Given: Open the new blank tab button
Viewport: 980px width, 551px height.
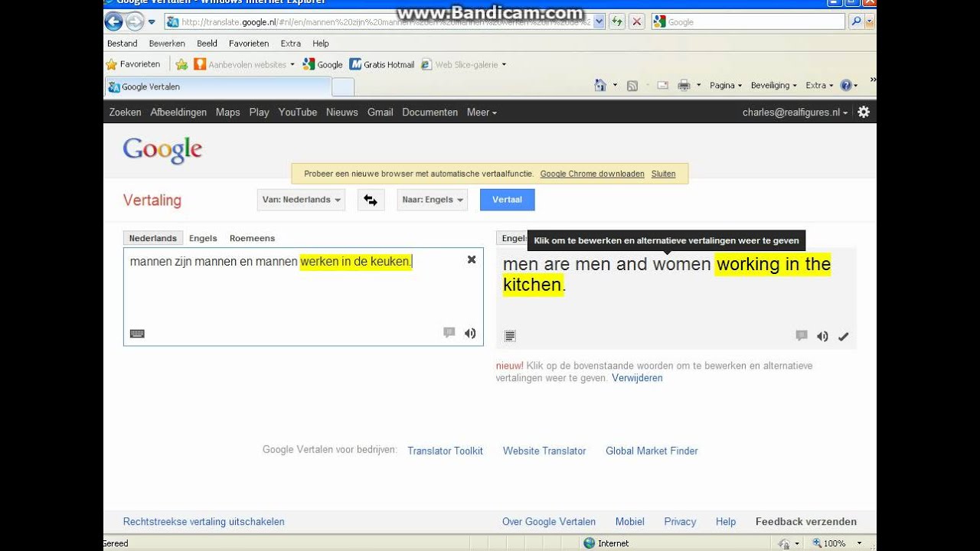Looking at the screenshot, I should pos(343,86).
